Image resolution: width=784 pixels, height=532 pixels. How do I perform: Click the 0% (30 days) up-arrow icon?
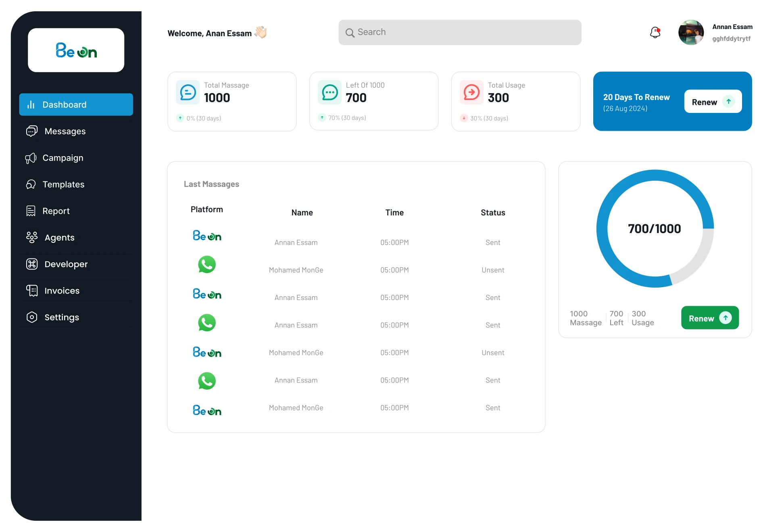[x=180, y=118]
